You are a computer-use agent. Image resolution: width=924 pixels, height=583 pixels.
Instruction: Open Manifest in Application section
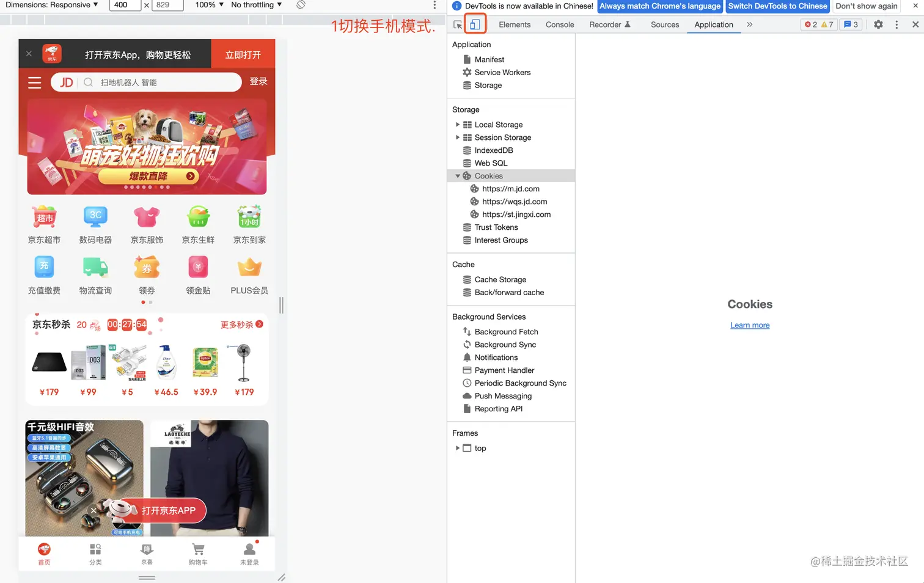[489, 59]
